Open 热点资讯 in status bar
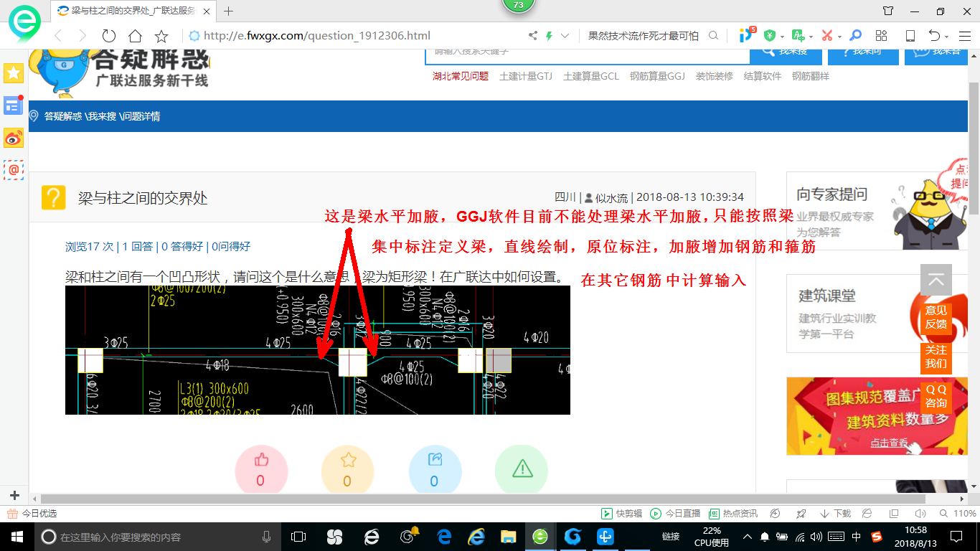The width and height of the screenshot is (980, 551). tap(732, 514)
